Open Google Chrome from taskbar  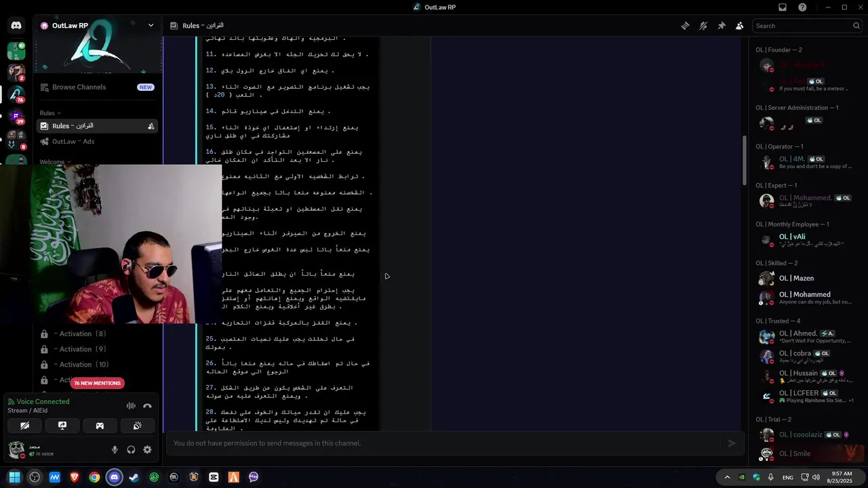94,477
